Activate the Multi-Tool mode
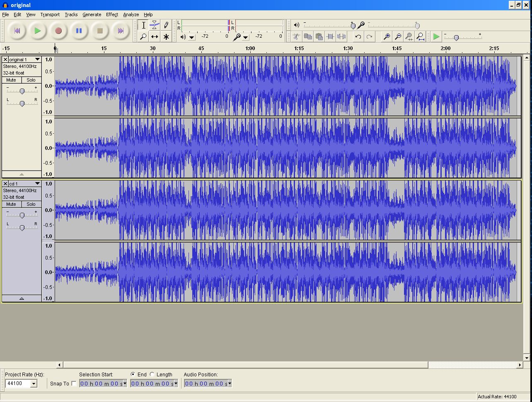 [166, 36]
